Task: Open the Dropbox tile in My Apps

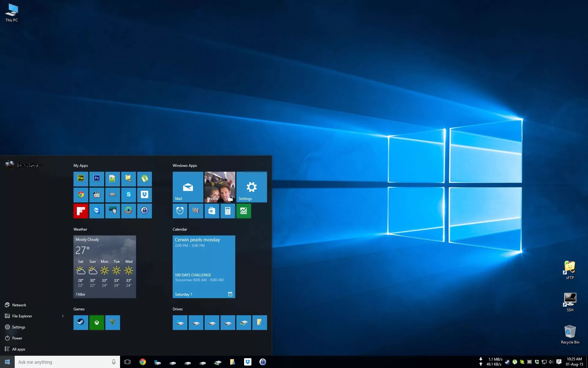Action: [x=144, y=195]
